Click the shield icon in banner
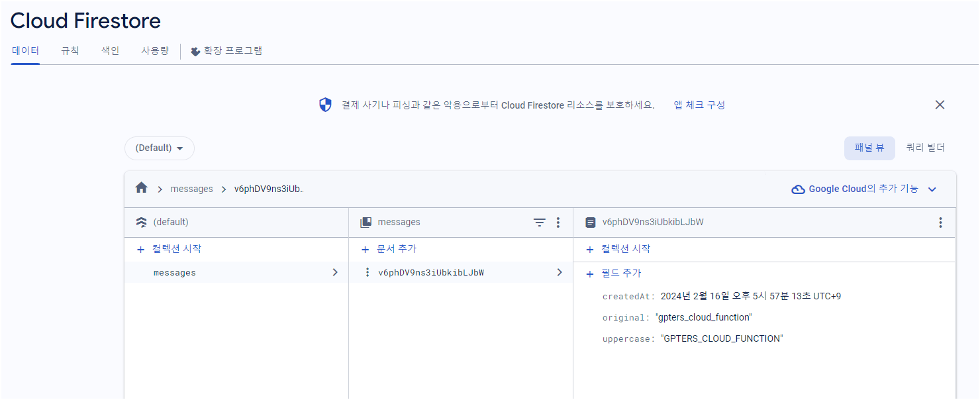Screen dimensions: 980x400 pos(325,105)
